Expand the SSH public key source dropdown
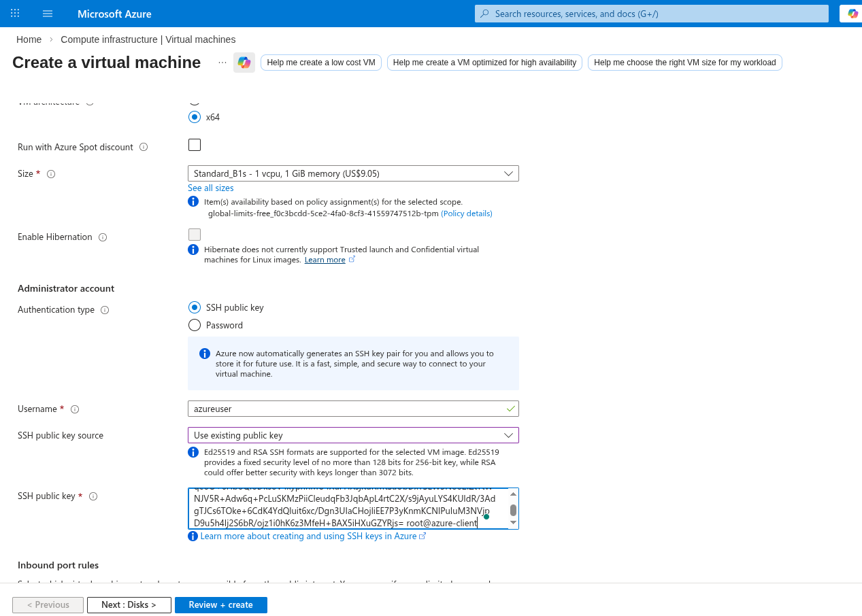This screenshot has width=862, height=616. [353, 435]
